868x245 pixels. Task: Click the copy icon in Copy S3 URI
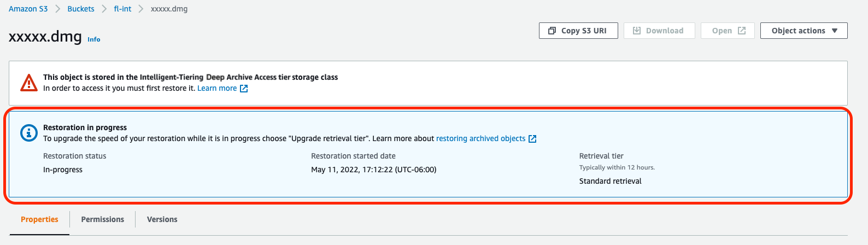point(552,31)
